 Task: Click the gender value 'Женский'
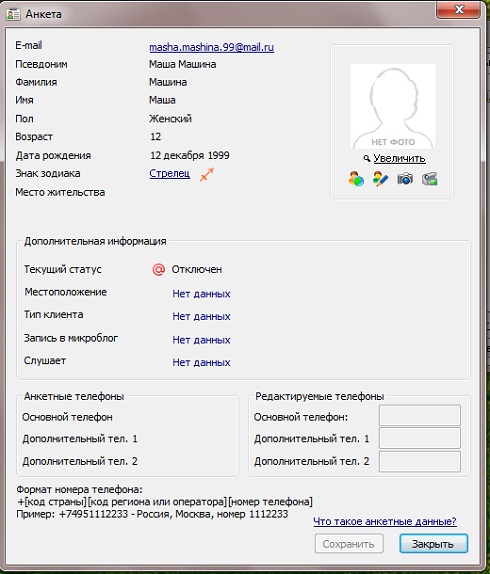pos(170,119)
